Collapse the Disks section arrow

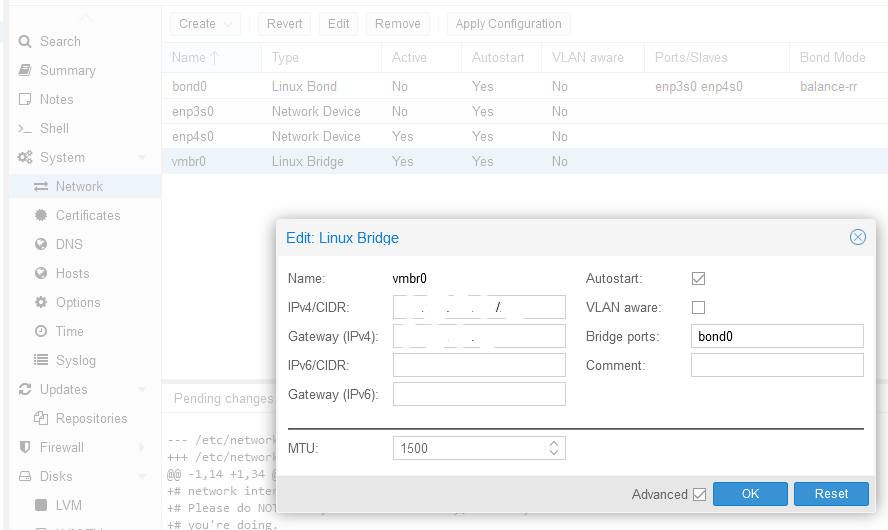(x=142, y=476)
